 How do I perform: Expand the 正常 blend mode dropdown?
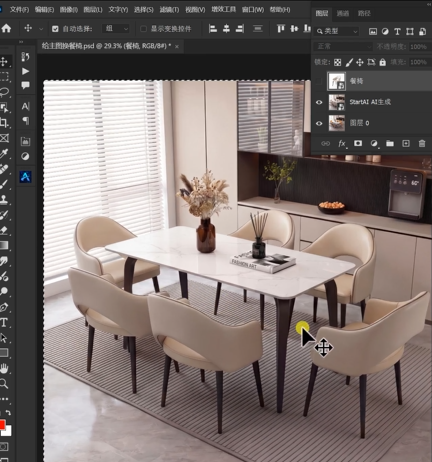[343, 46]
